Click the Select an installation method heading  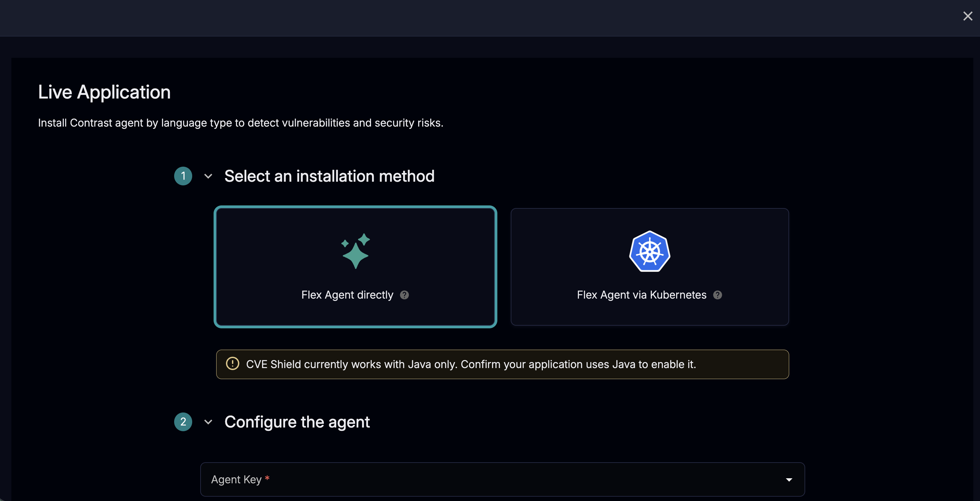pyautogui.click(x=330, y=176)
